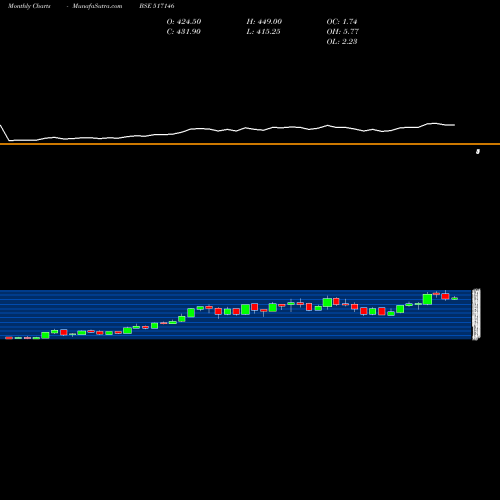Select the 'Monthly Charts' title text
Viewport: 500px width, 500px height.
[29, 6]
